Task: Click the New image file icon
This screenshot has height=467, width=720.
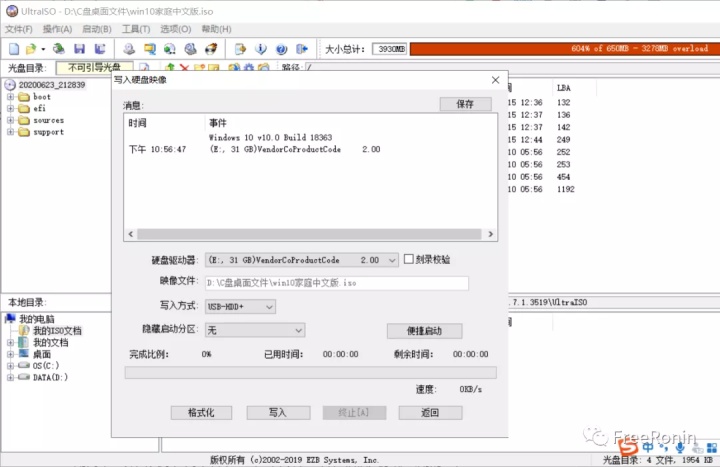Action: click(x=14, y=49)
